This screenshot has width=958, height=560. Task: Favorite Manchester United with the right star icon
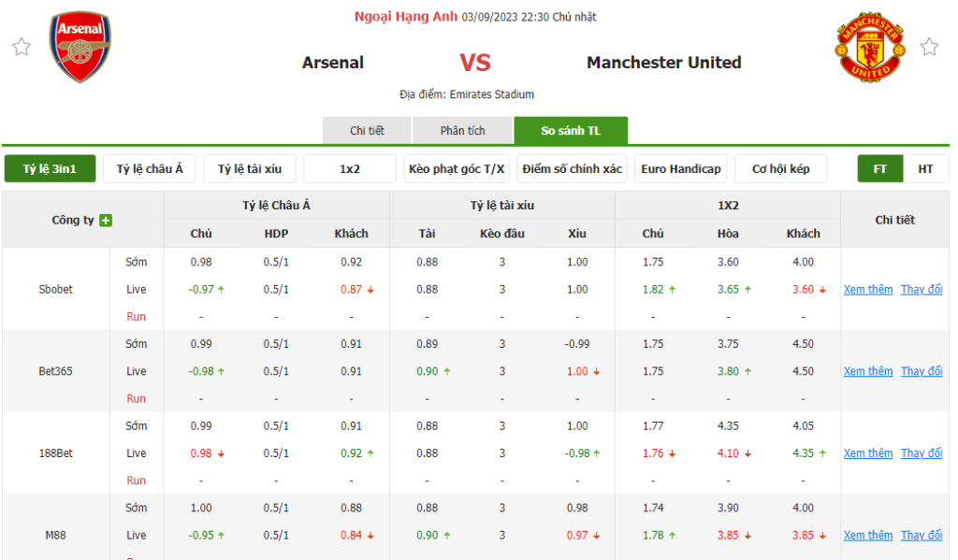coord(929,47)
